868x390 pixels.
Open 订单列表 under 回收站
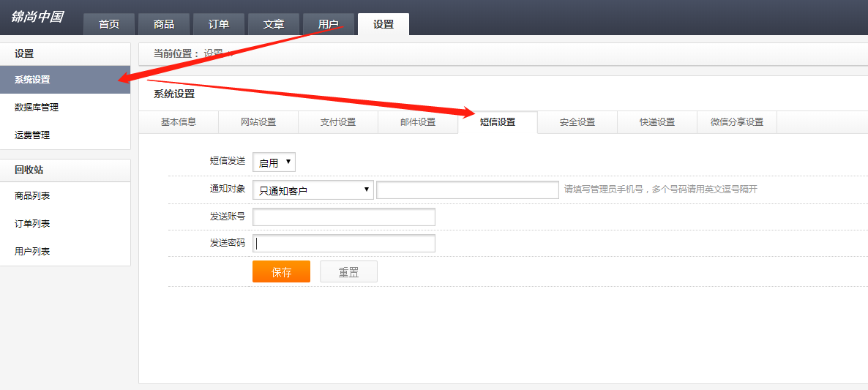(x=32, y=224)
